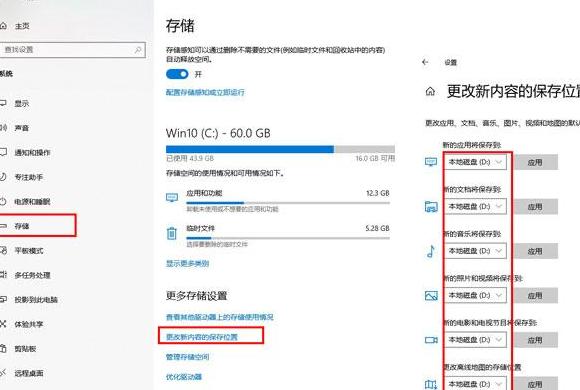Toggle the Storage Sense 开 switch
The height and width of the screenshot is (390, 580).
coord(177,74)
